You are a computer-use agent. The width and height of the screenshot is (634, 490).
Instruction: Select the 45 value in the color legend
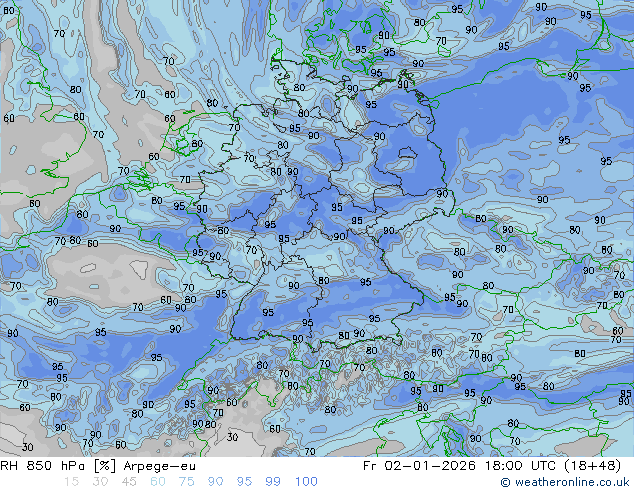pos(129,482)
